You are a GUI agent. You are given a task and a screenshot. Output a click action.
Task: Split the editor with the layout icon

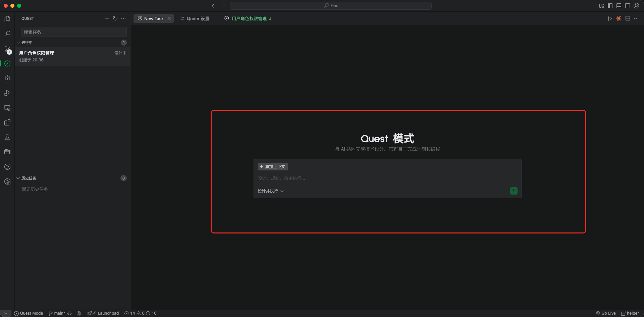tap(628, 18)
